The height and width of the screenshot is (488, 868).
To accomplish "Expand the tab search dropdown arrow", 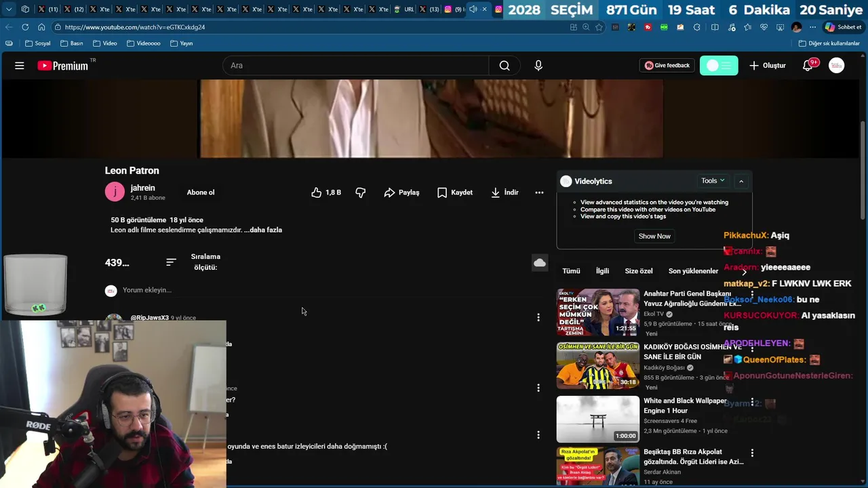I will [x=9, y=9].
